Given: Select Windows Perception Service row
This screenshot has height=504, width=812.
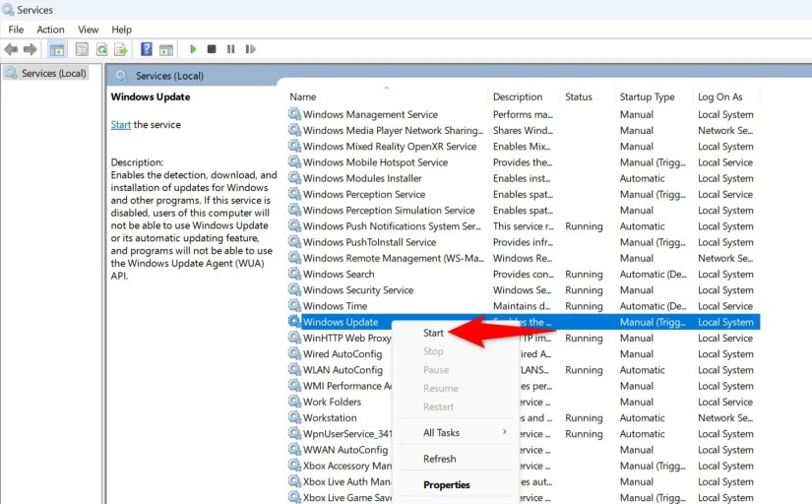Looking at the screenshot, I should pos(524,194).
